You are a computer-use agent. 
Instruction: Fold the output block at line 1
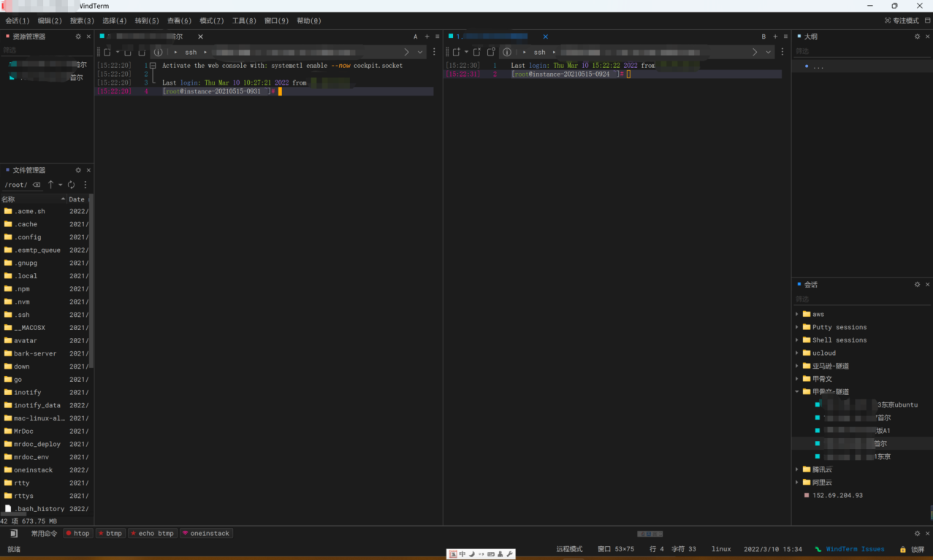click(x=153, y=66)
